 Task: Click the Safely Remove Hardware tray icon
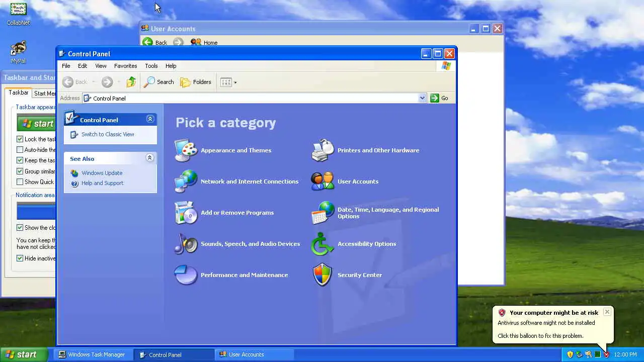[x=579, y=354]
